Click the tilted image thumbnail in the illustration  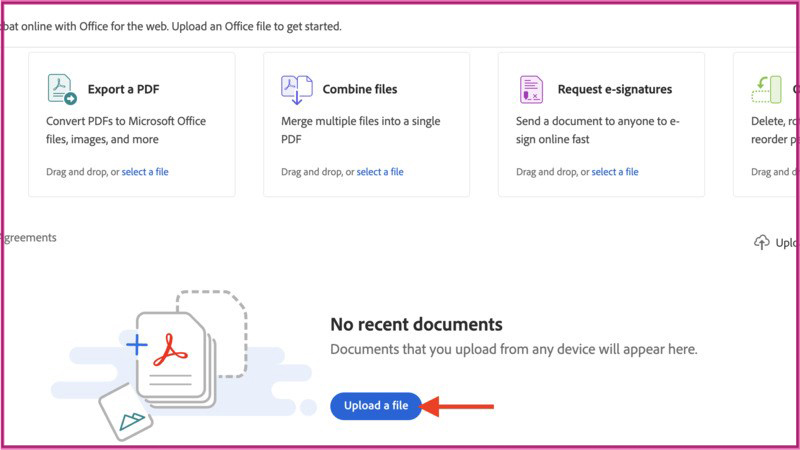click(128, 410)
